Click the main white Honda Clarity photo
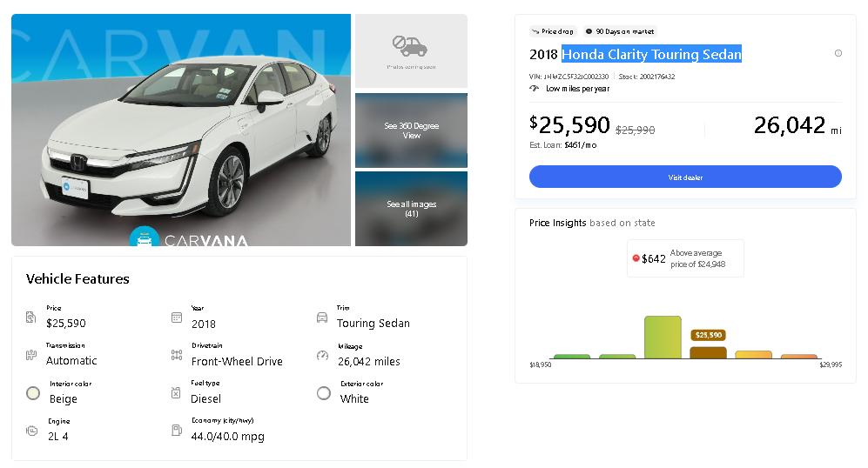The height and width of the screenshot is (468, 868). point(181,130)
